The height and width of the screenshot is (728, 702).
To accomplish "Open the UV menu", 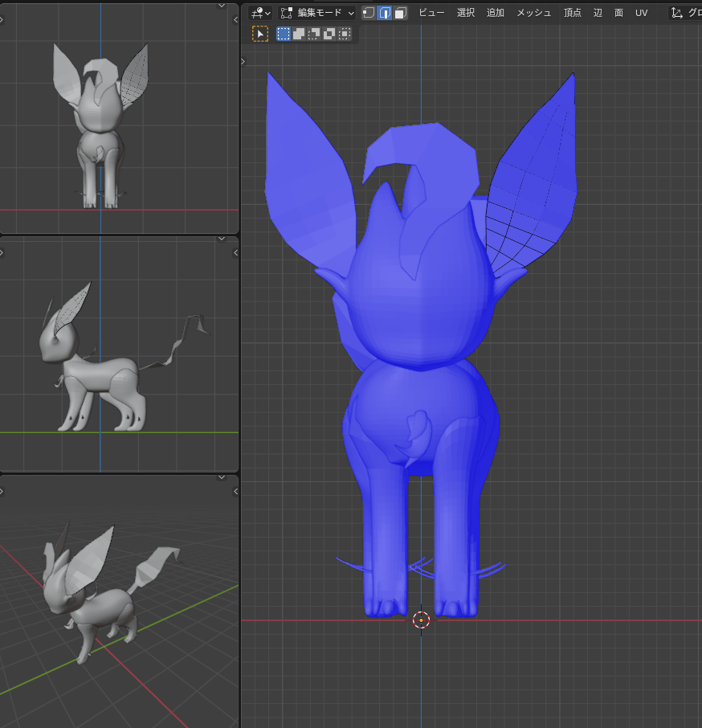I will point(641,13).
